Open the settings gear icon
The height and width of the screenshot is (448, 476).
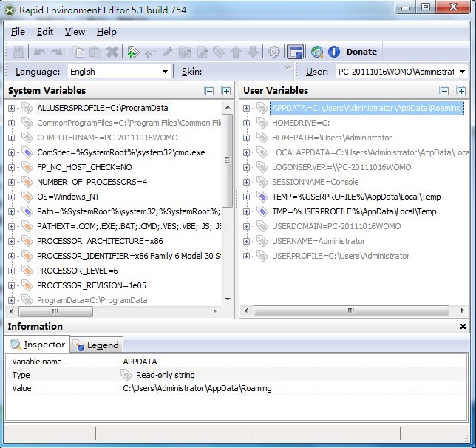[x=274, y=52]
